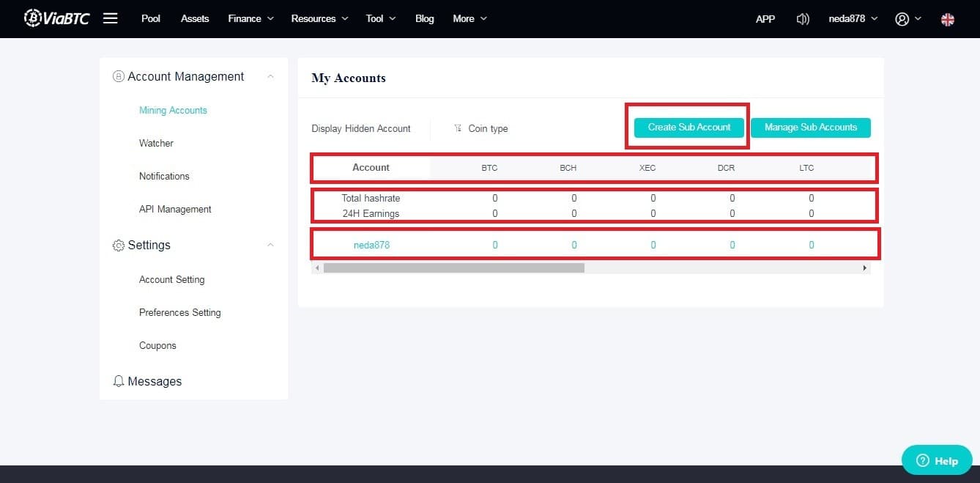Image resolution: width=980 pixels, height=483 pixels.
Task: Open Coupons in sidebar
Action: [157, 345]
